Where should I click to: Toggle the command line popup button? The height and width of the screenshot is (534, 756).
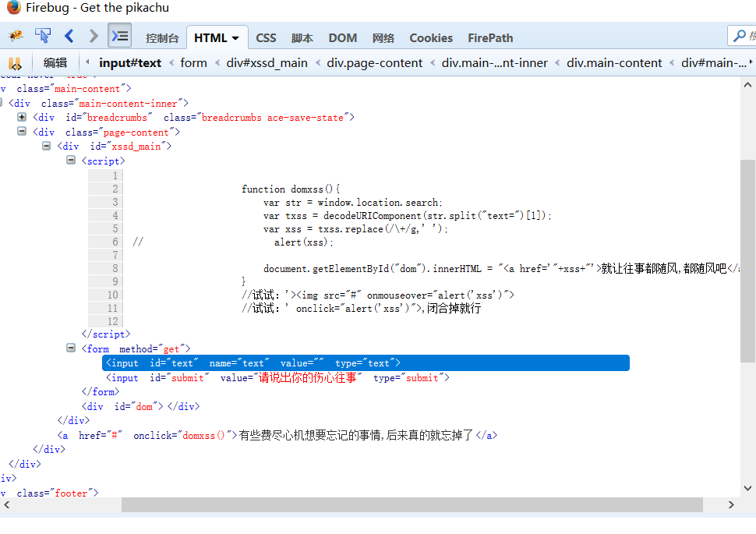119,36
